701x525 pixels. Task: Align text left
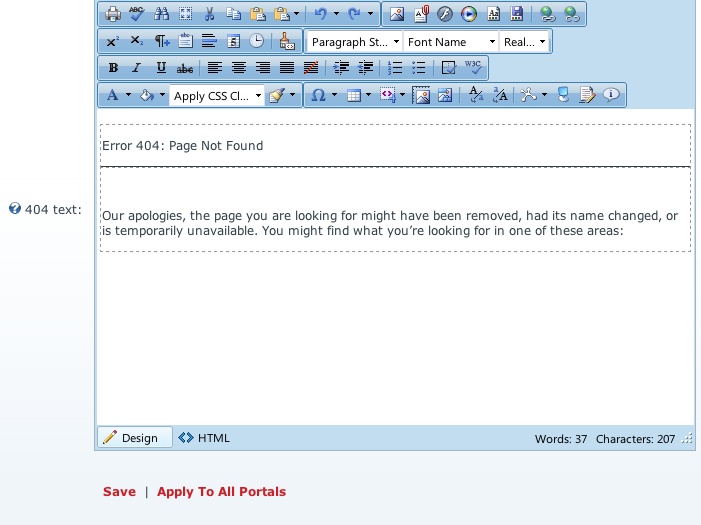(215, 68)
